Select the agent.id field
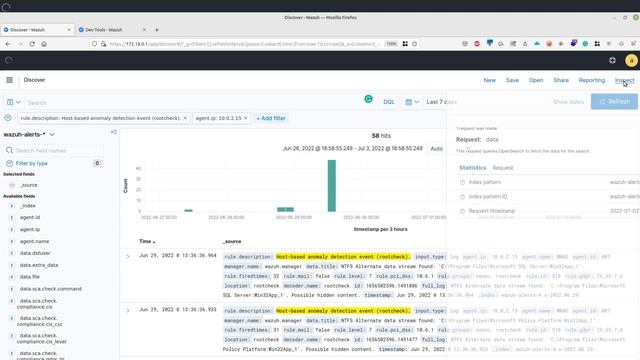This screenshot has width=640, height=360. pyautogui.click(x=30, y=218)
